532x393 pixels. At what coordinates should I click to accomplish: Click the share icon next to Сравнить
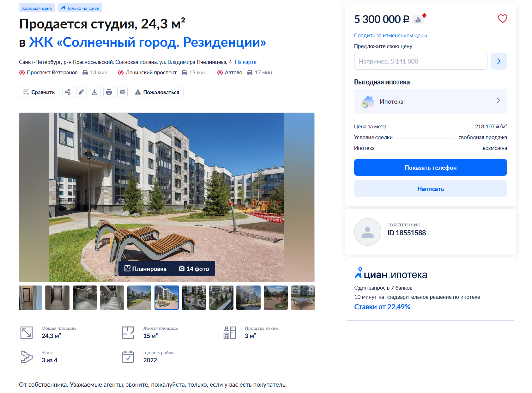tap(68, 92)
